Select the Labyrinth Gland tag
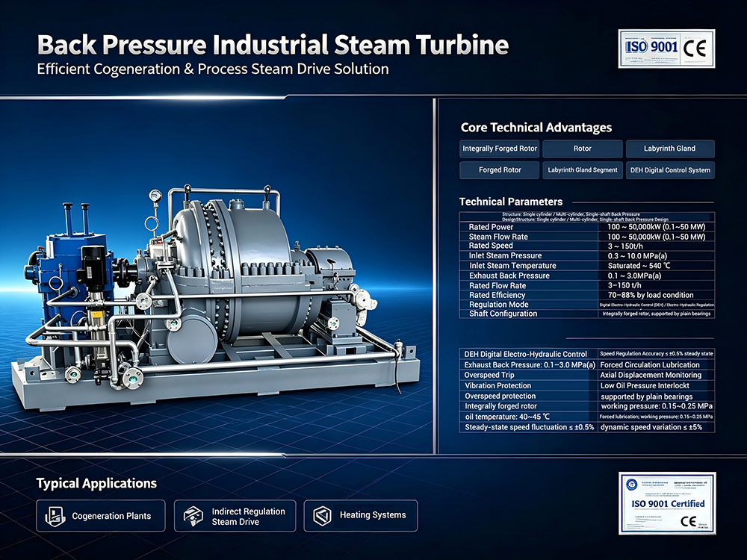This screenshot has height=560, width=747. coord(670,149)
